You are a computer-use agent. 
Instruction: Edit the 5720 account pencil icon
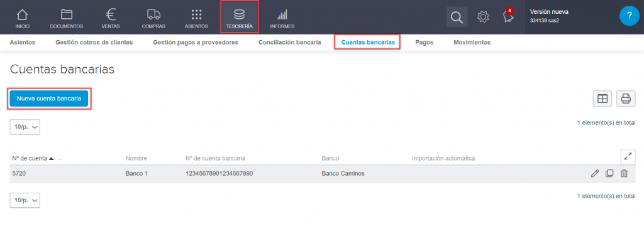pos(595,174)
